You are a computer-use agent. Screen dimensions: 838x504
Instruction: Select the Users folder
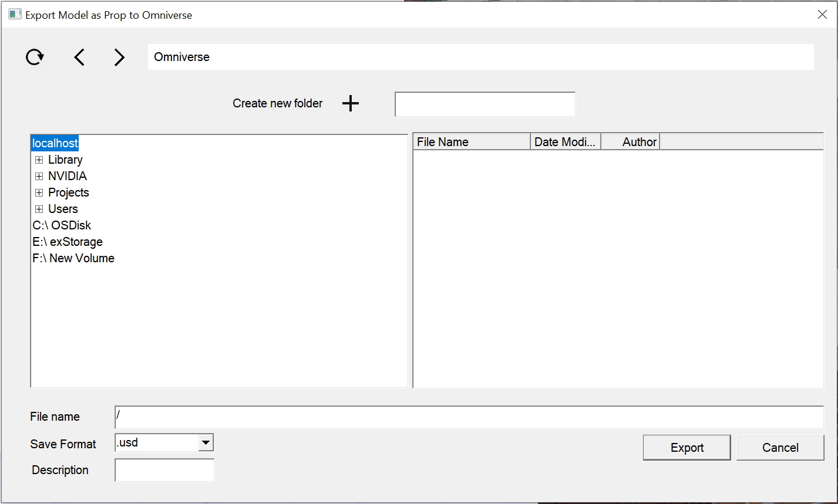pos(63,209)
